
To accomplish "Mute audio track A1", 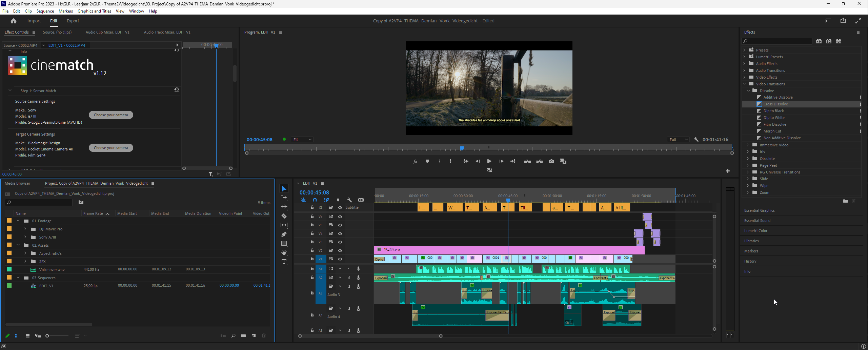I will (340, 269).
